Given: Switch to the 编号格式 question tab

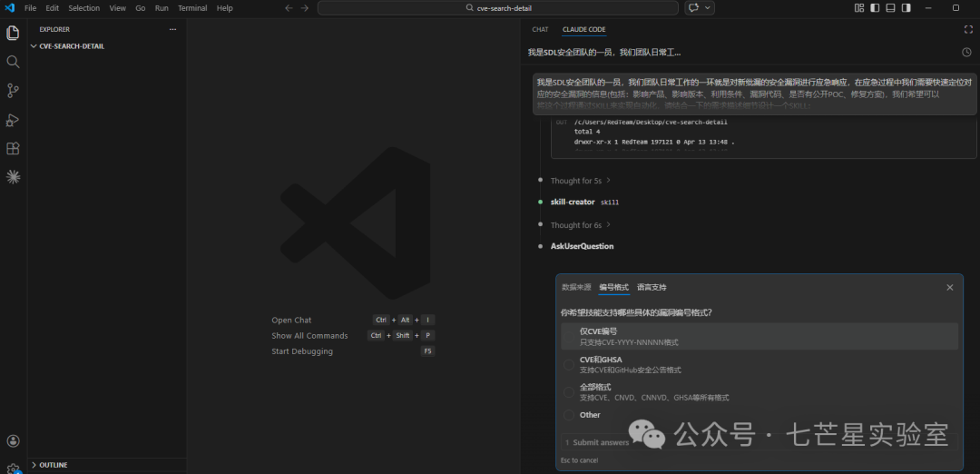Looking at the screenshot, I should [613, 288].
